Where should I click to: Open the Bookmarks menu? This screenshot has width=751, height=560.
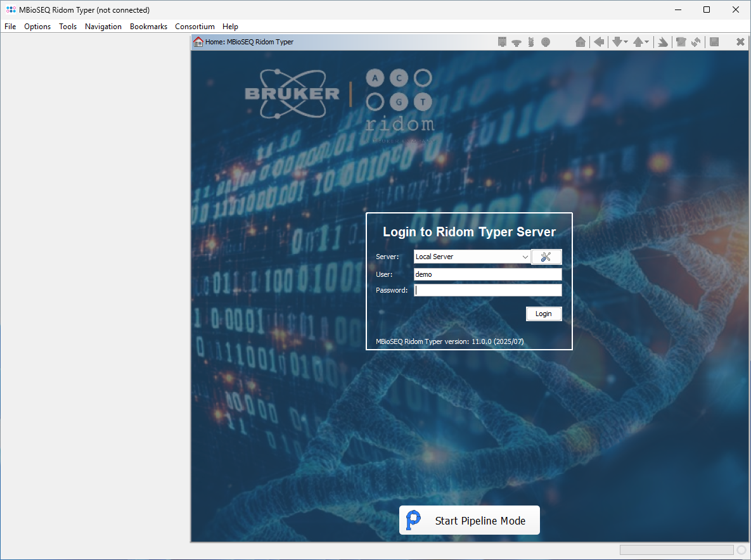(x=148, y=27)
